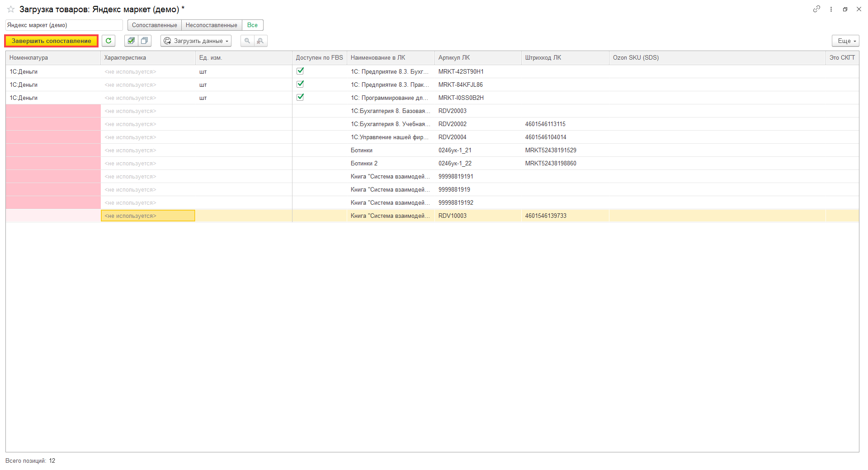Click article cell 0246ук-1_21
Image resolution: width=868 pixels, height=470 pixels.
pos(478,150)
